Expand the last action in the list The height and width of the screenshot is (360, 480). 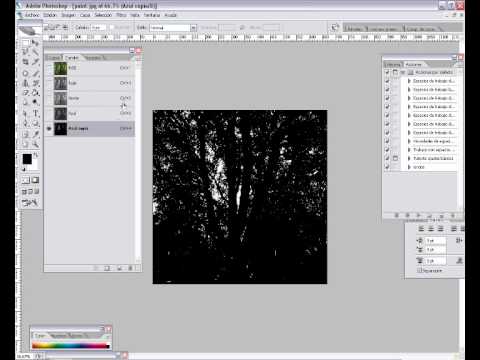(x=409, y=167)
